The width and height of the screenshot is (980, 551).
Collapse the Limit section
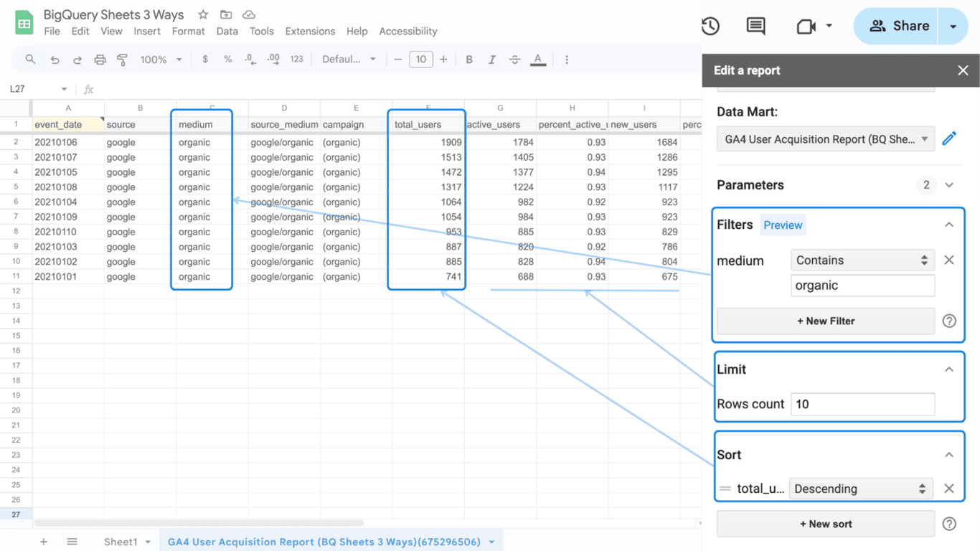tap(949, 369)
